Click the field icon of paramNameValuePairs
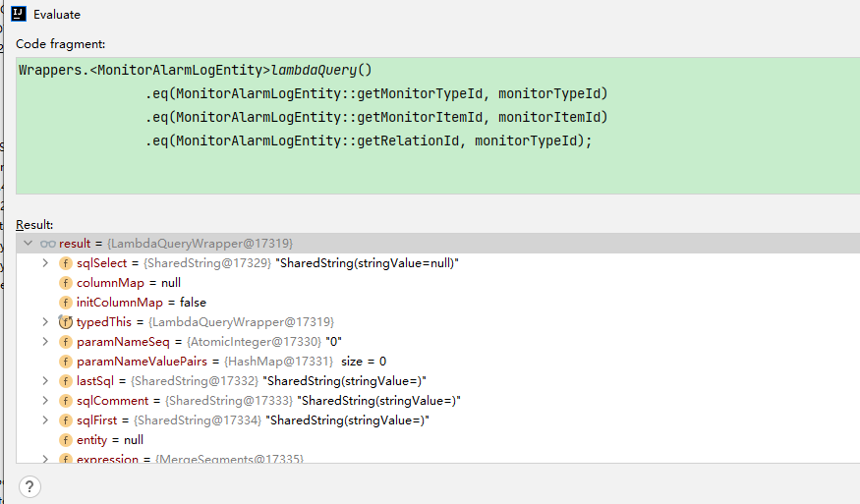The image size is (860, 504). [65, 362]
